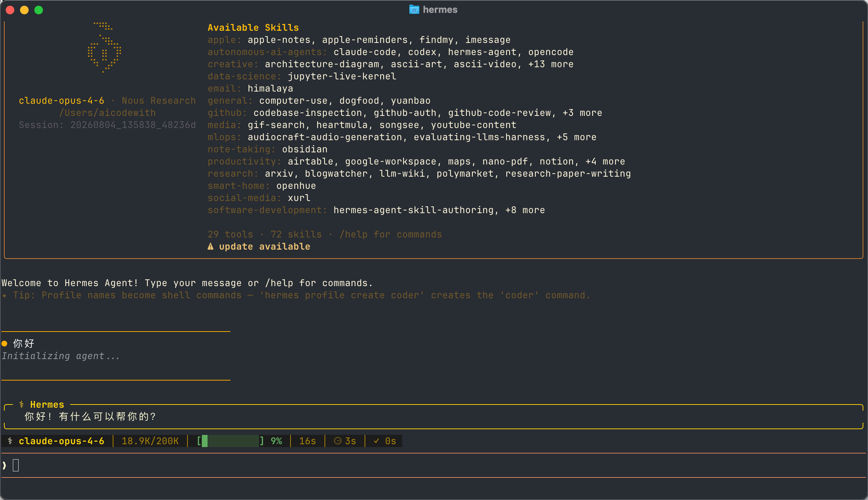The image size is (868, 500).
Task: Click the hermes folder icon in title bar
Action: tap(414, 10)
